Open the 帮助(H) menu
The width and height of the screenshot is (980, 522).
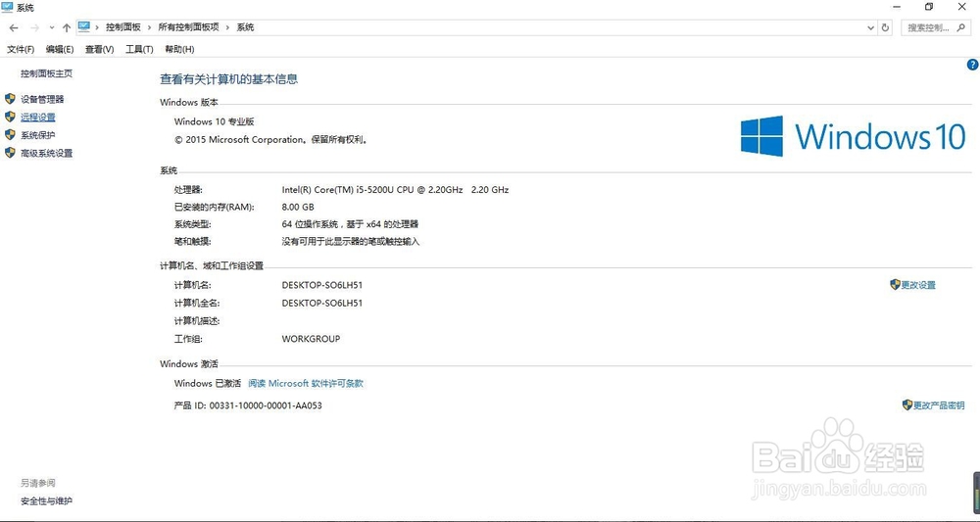click(x=179, y=49)
